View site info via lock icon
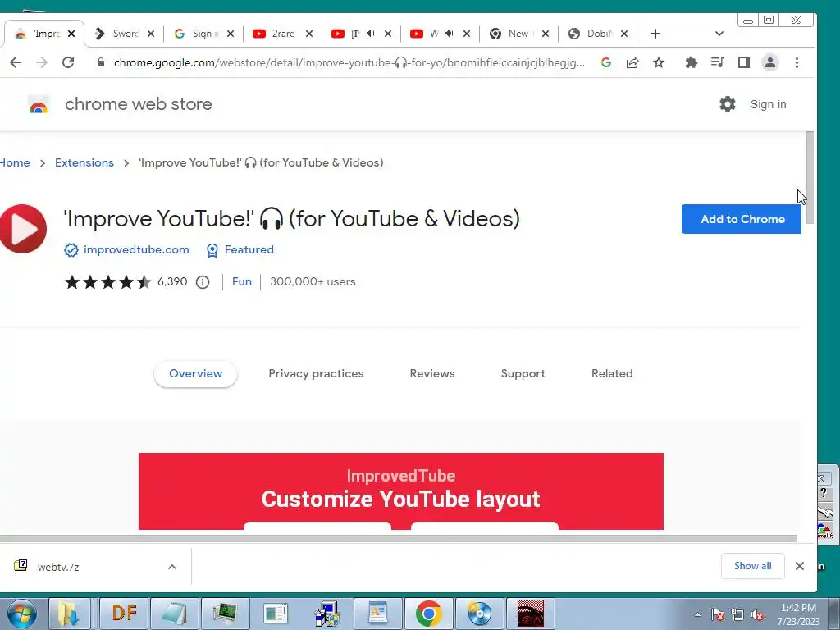This screenshot has width=840, height=630. pyautogui.click(x=100, y=62)
